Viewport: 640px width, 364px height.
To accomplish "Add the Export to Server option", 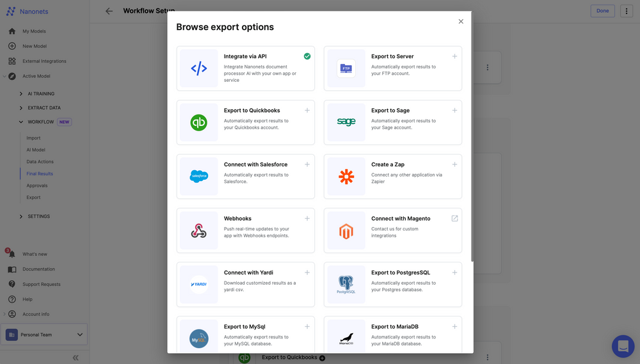I will tap(454, 56).
